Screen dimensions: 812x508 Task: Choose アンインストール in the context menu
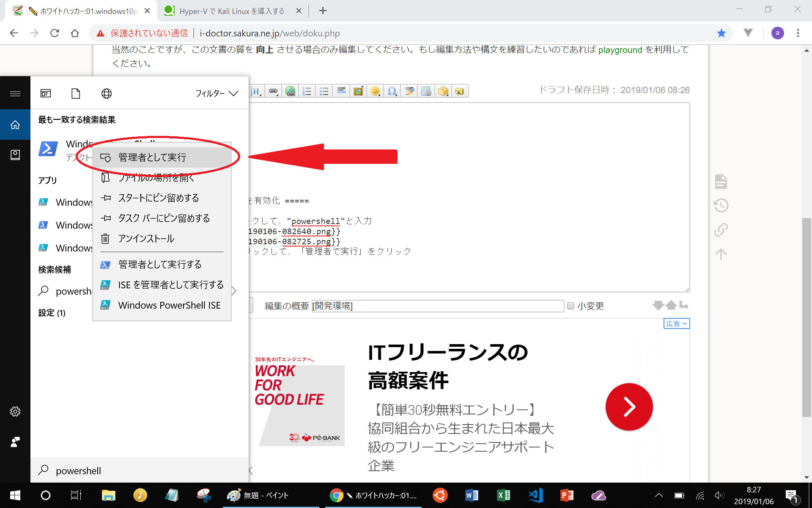click(146, 239)
